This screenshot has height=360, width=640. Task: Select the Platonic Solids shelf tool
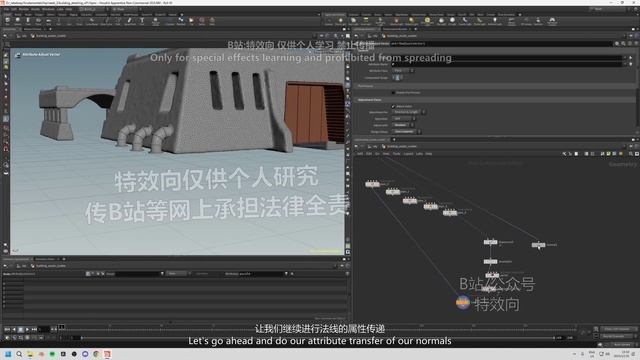(x=156, y=21)
